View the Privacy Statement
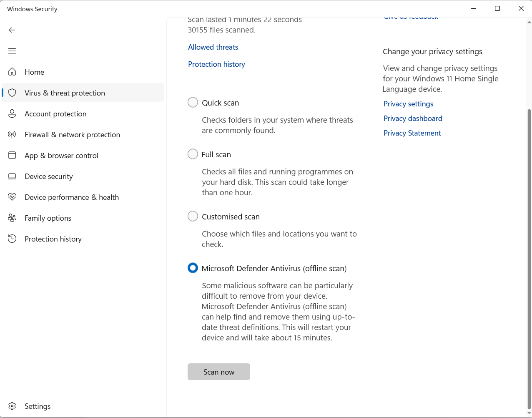 point(412,133)
